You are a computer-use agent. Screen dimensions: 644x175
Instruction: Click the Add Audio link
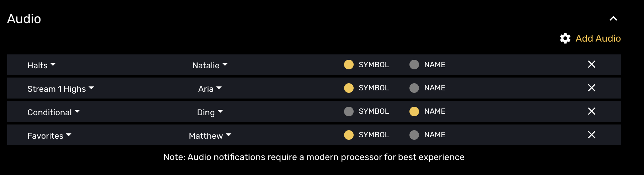point(598,38)
